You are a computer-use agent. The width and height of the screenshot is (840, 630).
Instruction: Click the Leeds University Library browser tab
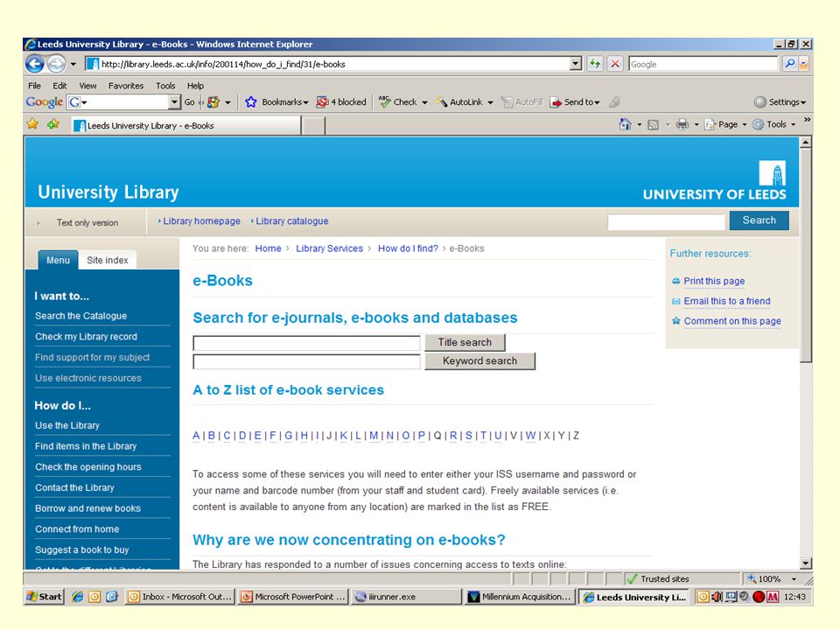(x=186, y=125)
